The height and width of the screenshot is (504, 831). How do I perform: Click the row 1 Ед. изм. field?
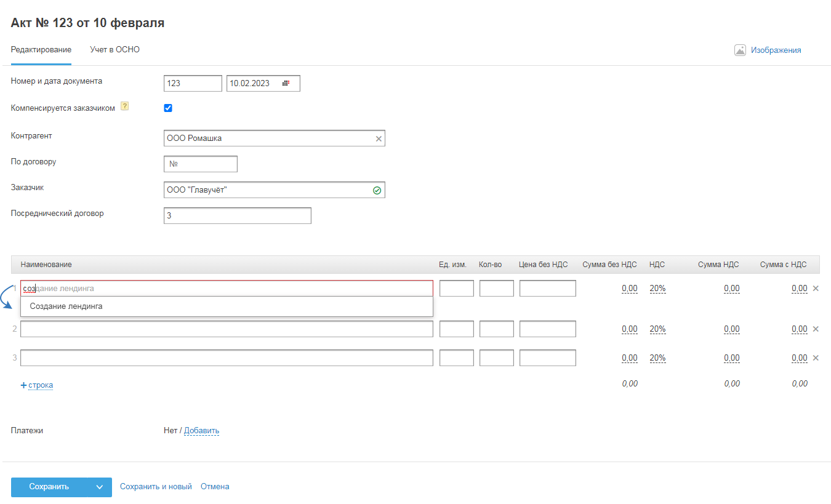coord(457,288)
